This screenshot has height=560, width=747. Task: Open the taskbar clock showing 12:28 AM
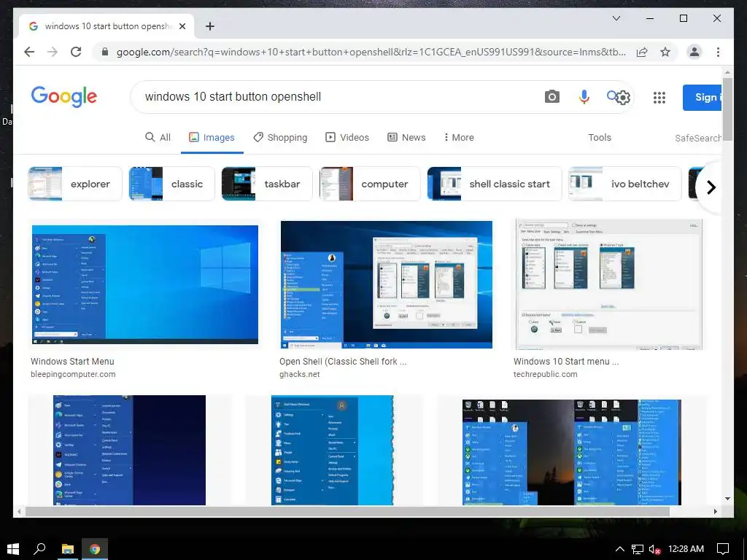click(686, 549)
